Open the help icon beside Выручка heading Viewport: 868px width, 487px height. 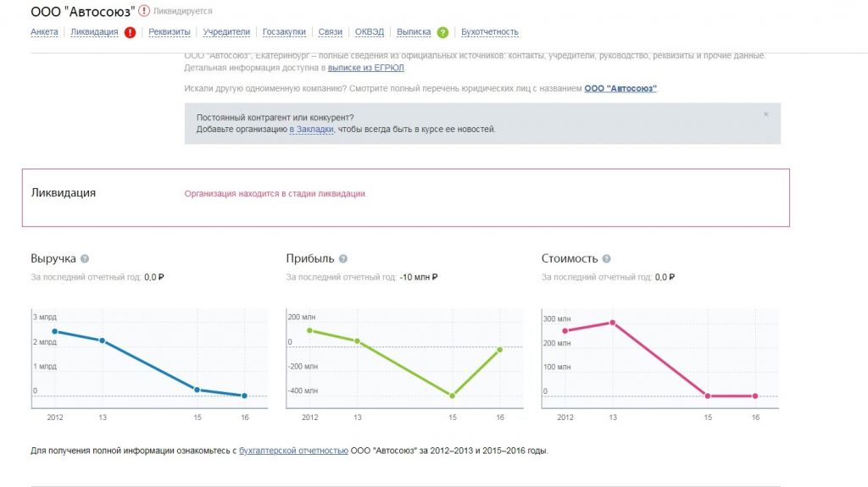click(85, 259)
